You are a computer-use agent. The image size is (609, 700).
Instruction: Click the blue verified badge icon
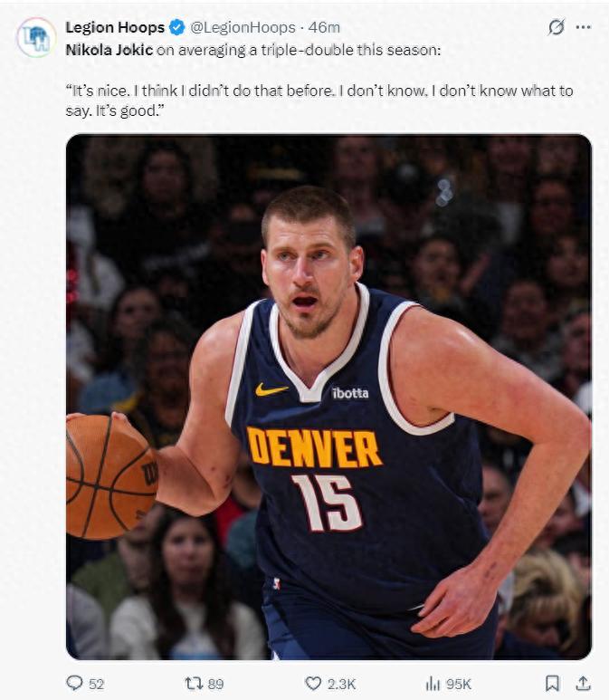(x=177, y=28)
